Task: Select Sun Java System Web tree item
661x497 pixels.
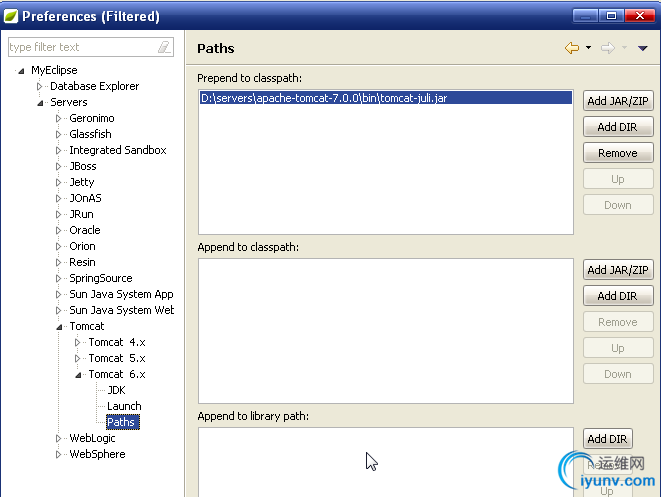Action: pos(121,310)
